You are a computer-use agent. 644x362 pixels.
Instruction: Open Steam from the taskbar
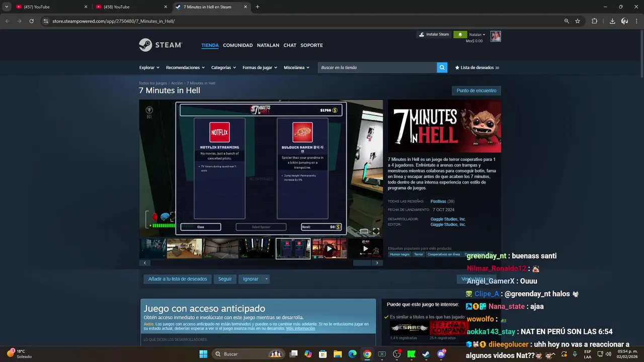(x=426, y=354)
